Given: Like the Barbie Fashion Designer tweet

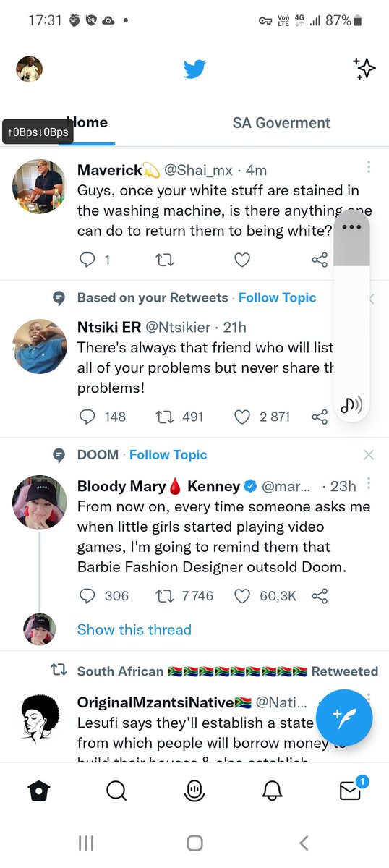Looking at the screenshot, I should click(242, 596).
